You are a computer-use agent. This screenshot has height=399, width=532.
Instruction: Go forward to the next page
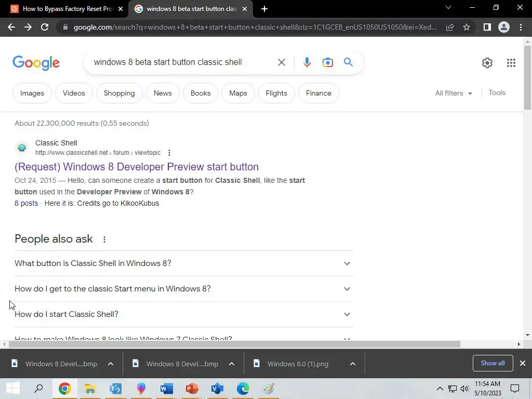[28, 27]
